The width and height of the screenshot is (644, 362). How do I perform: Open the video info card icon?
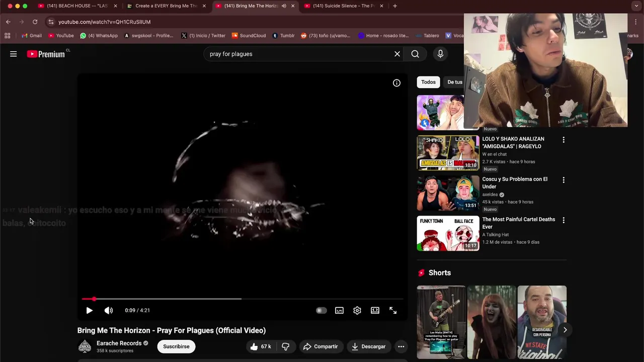pos(396,83)
